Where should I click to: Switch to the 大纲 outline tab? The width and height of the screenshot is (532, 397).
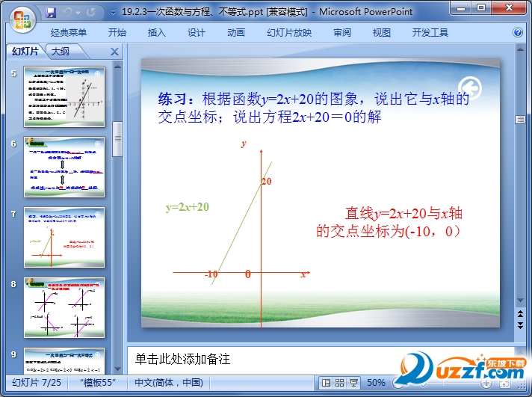point(60,52)
